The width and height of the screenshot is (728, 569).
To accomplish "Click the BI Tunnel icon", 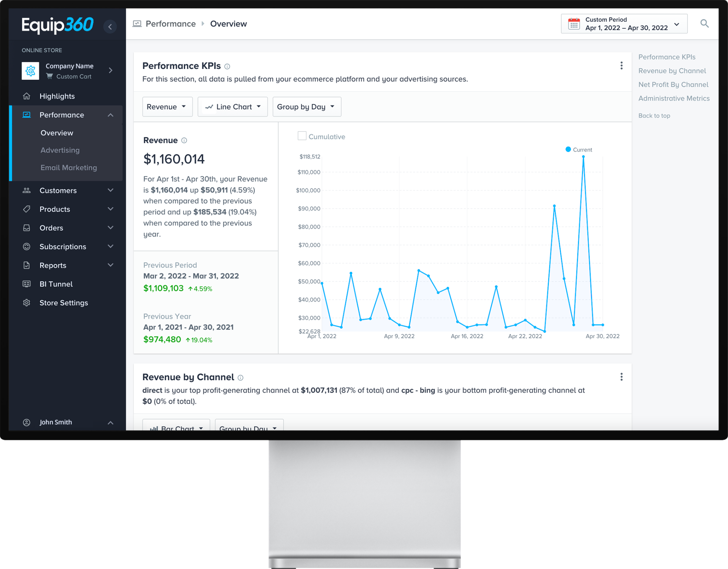I will tap(27, 284).
